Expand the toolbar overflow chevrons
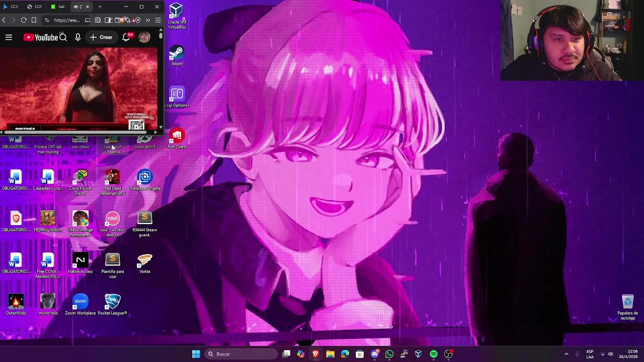The height and width of the screenshot is (362, 644). pyautogui.click(x=147, y=20)
